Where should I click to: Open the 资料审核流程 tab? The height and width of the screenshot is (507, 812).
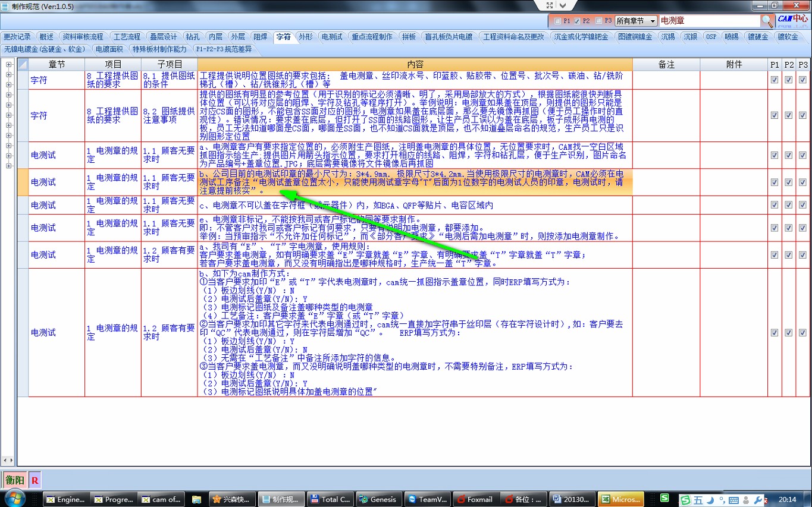(x=83, y=37)
